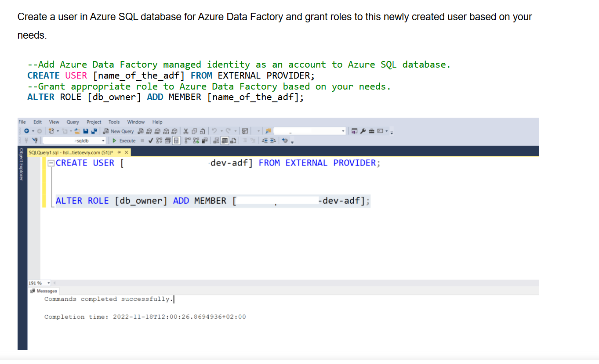Image resolution: width=599 pixels, height=364 pixels.
Task: Toggle Include Live Query Statistics icon
Action: (x=196, y=141)
